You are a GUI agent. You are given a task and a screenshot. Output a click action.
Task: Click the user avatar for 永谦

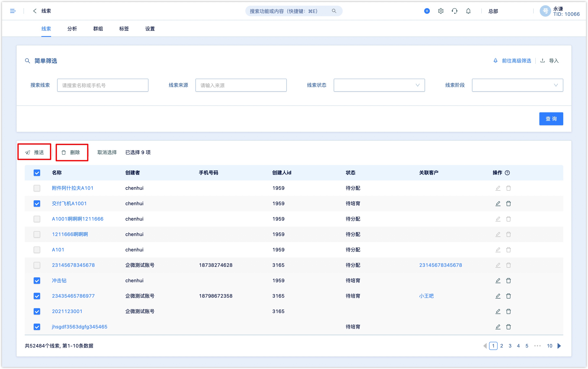545,11
